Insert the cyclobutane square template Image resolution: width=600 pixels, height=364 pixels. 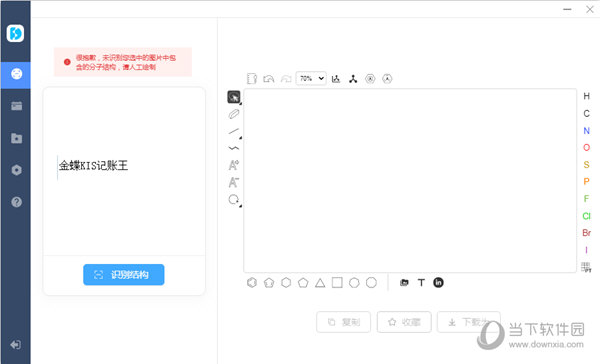click(x=337, y=282)
